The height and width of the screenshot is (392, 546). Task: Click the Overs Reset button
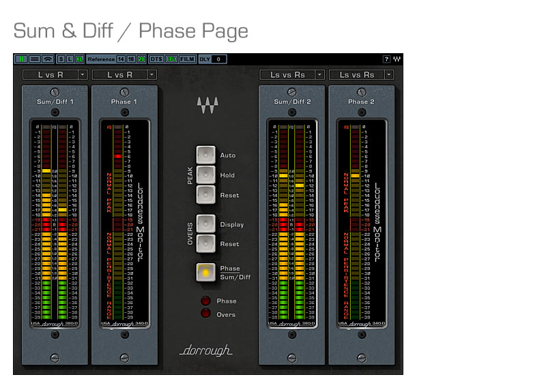206,243
